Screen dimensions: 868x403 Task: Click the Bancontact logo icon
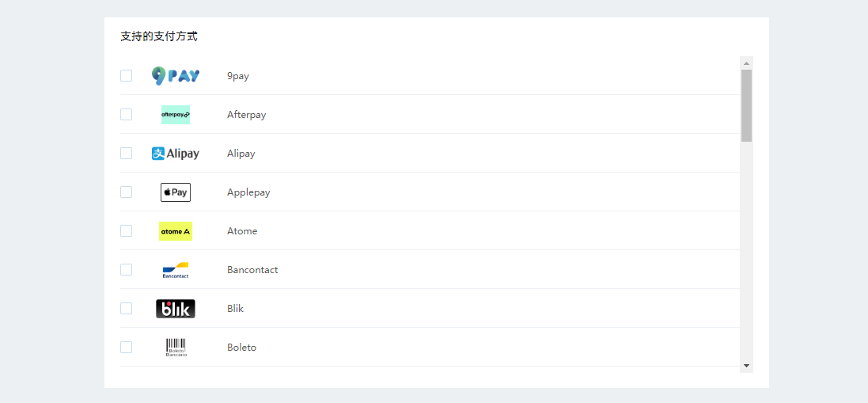click(176, 270)
